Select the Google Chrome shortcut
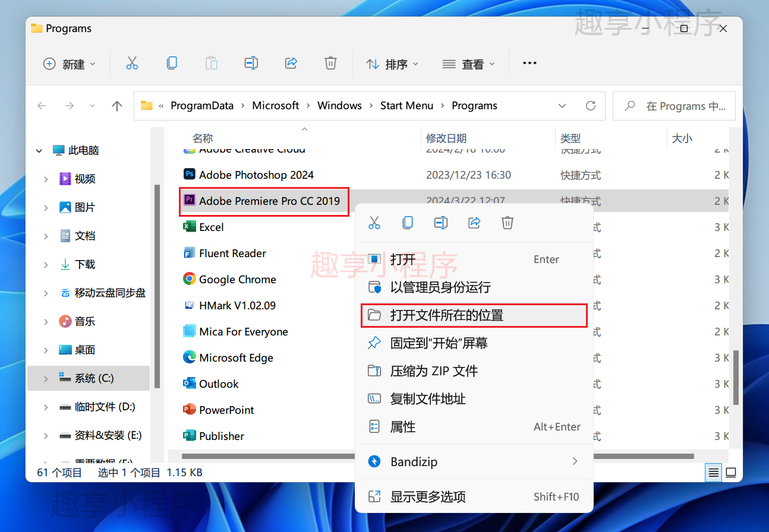 coord(238,279)
